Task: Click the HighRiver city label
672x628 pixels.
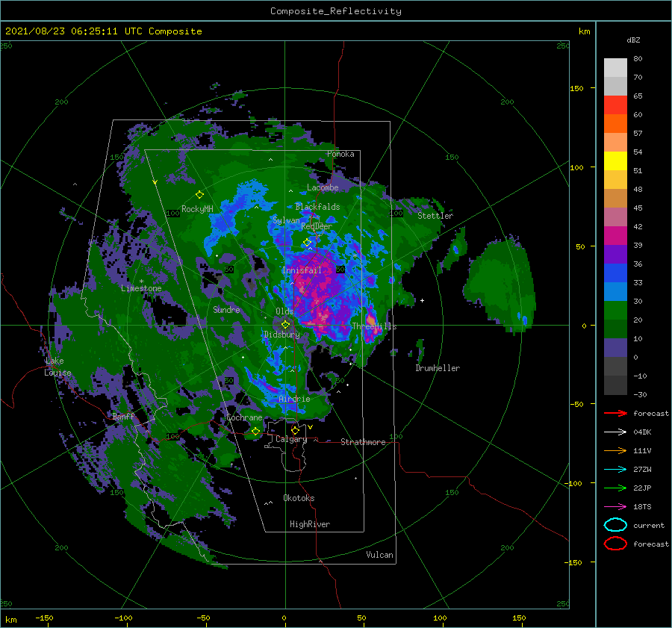Action: pyautogui.click(x=310, y=524)
